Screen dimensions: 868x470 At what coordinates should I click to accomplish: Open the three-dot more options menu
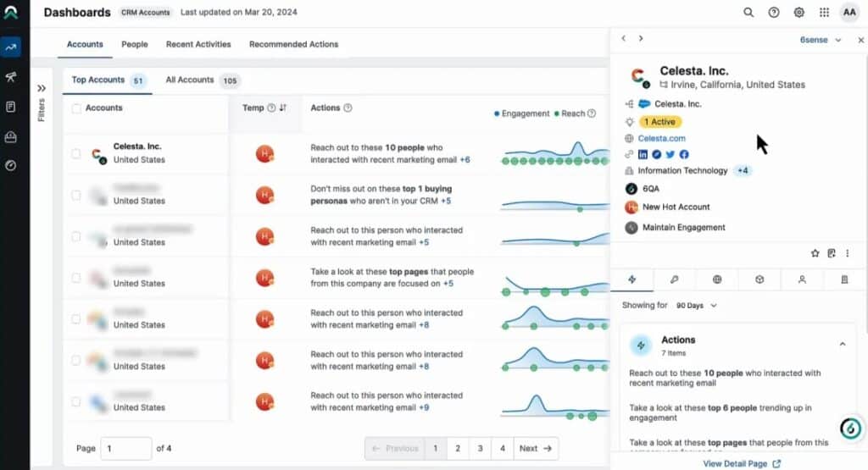(848, 253)
